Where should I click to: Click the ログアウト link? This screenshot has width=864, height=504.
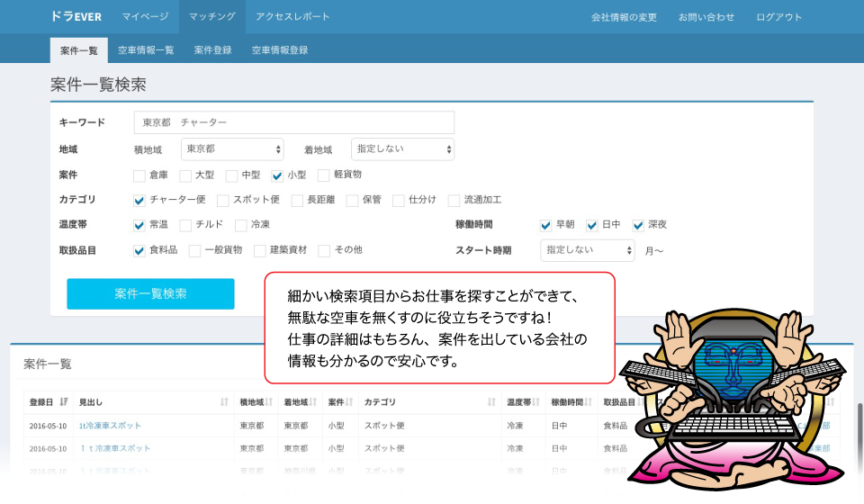pos(778,17)
